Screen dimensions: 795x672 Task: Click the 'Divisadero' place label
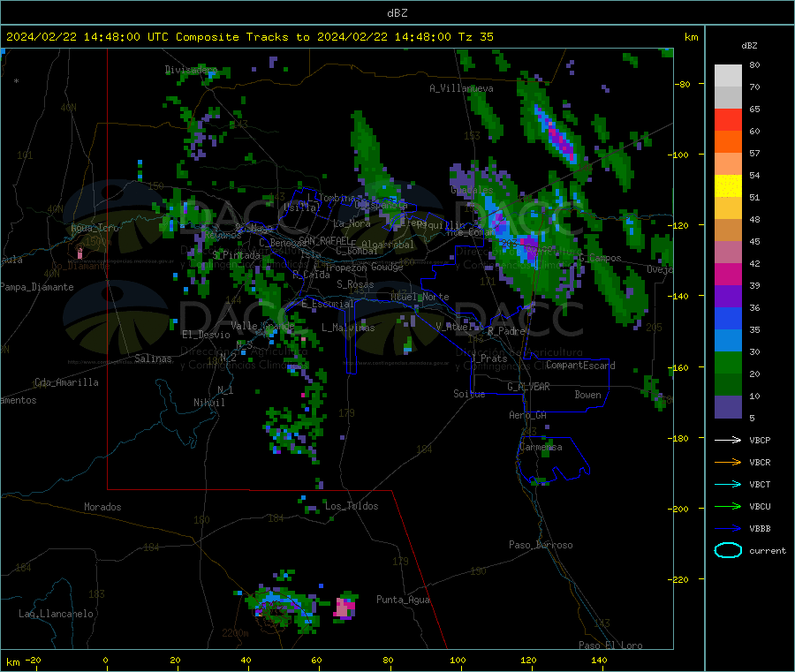click(191, 70)
